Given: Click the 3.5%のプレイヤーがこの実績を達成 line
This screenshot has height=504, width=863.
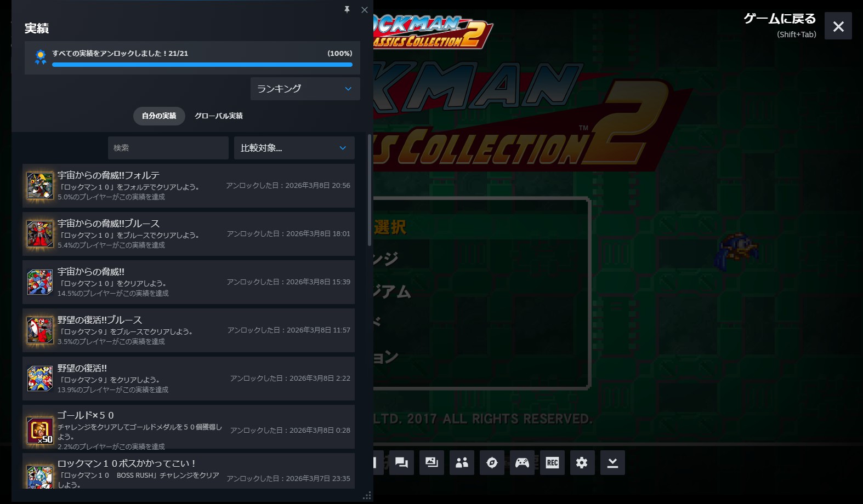Looking at the screenshot, I should [111, 341].
